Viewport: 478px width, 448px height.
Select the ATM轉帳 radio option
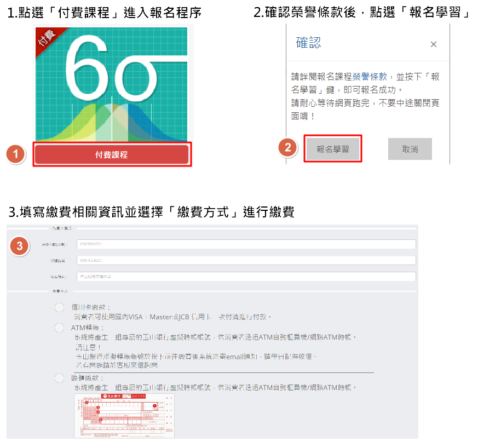pyautogui.click(x=60, y=328)
